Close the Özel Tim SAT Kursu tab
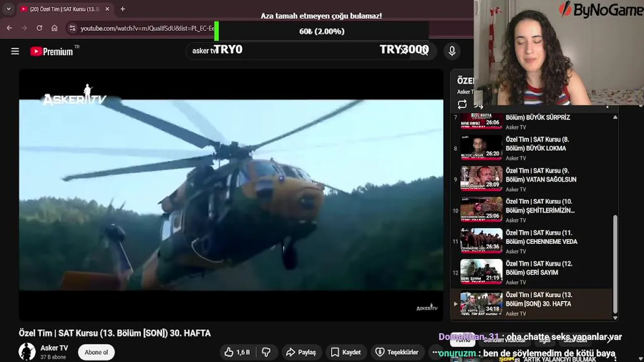 coord(107,9)
